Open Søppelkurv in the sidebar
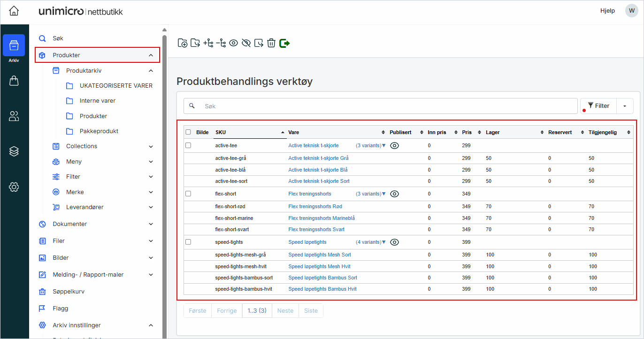This screenshot has height=339, width=644. 68,292
